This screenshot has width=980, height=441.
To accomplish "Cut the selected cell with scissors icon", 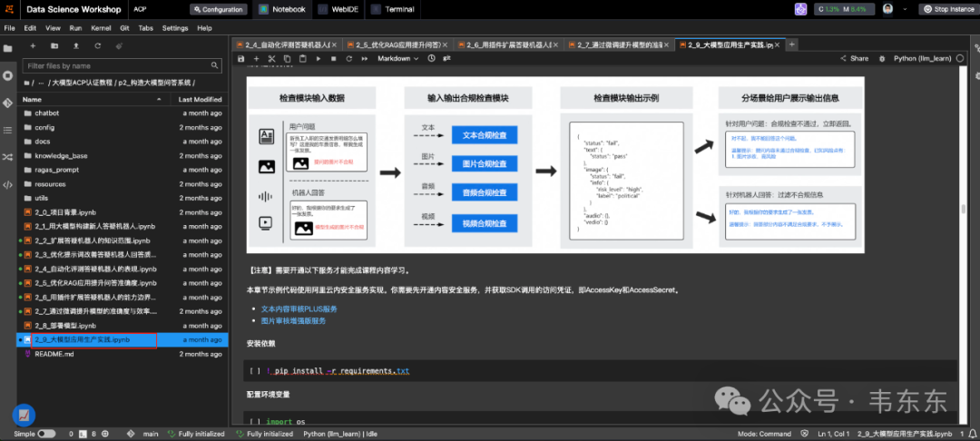I will pos(272,58).
